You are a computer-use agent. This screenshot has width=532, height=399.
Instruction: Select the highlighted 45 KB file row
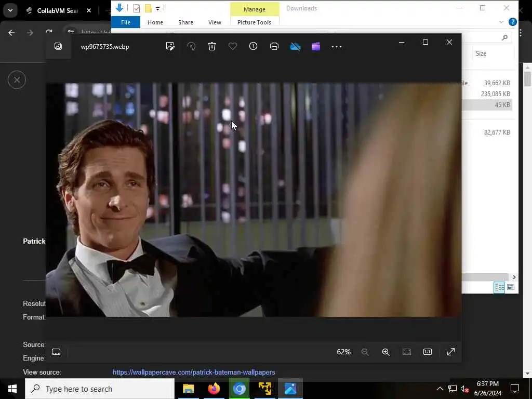coord(487,105)
